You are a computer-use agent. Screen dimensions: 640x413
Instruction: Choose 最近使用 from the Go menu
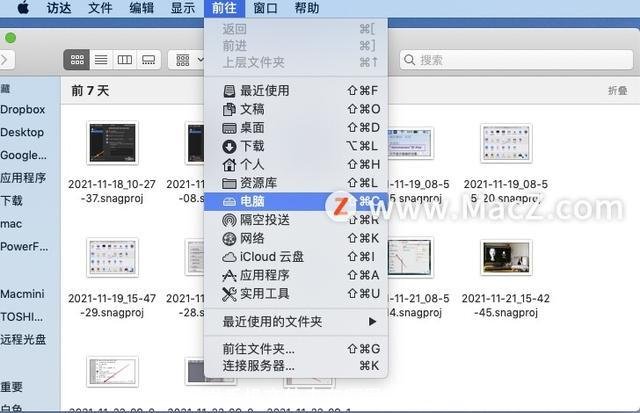coord(296,90)
